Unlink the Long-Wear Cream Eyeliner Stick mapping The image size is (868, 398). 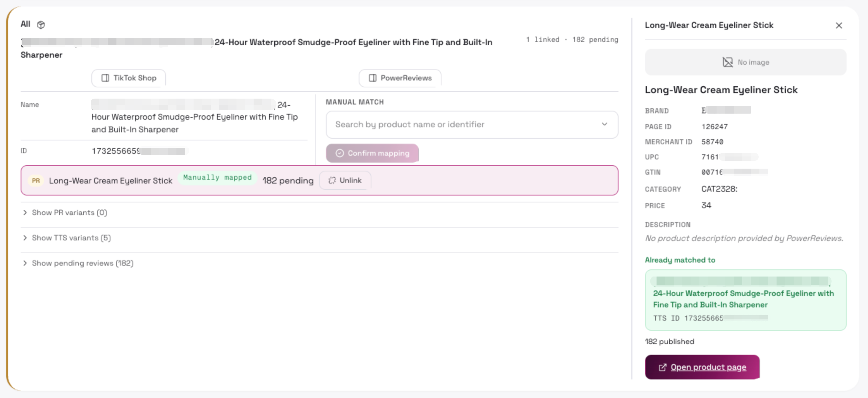click(x=345, y=180)
